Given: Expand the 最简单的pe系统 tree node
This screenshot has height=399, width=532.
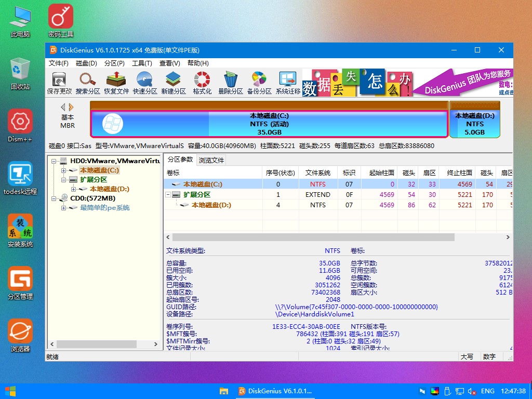Looking at the screenshot, I should click(x=64, y=208).
